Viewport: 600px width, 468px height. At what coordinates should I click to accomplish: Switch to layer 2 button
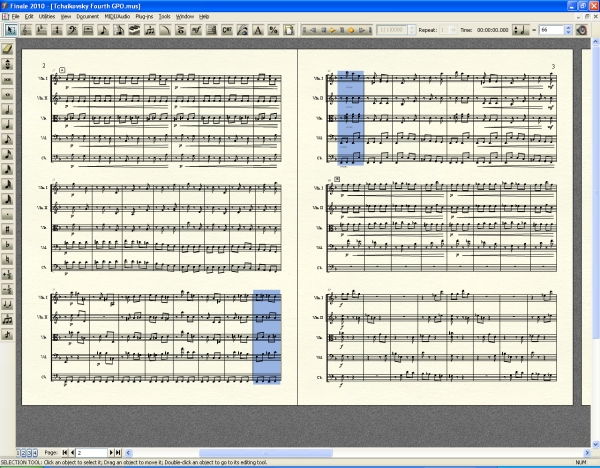(x=24, y=453)
